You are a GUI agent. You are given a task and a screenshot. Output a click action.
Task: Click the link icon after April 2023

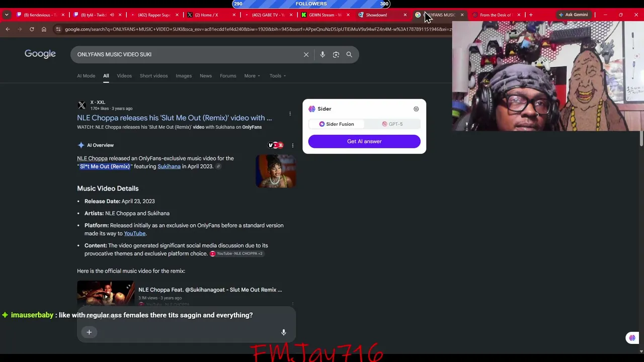[x=218, y=166]
